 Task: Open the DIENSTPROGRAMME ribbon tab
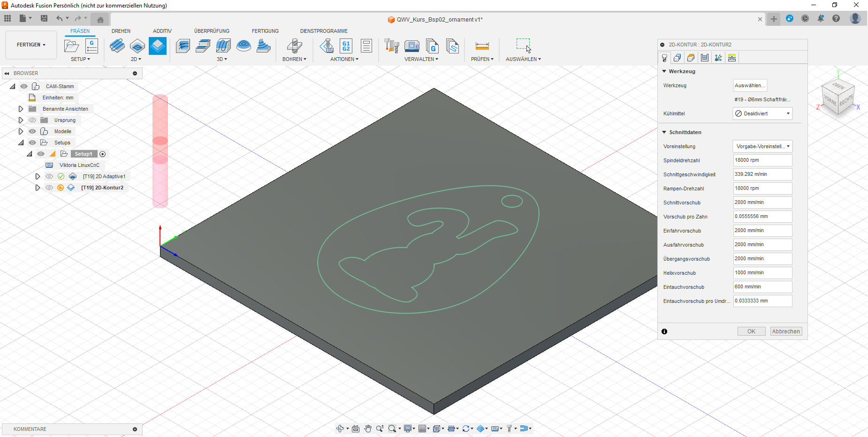pyautogui.click(x=324, y=31)
